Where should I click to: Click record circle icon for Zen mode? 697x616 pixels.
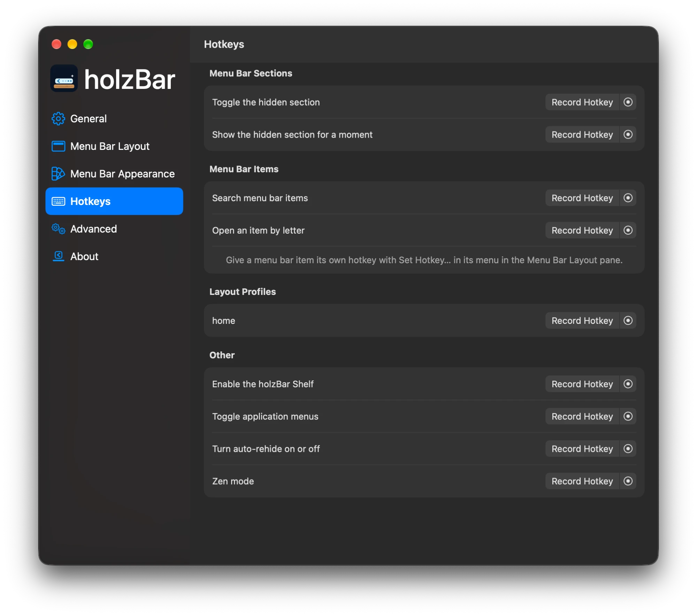coord(628,481)
